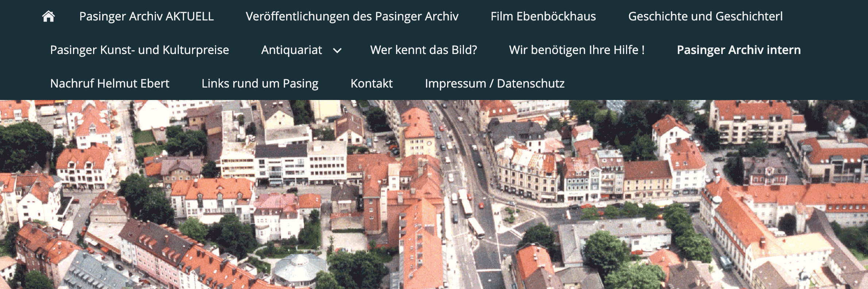
Task: Click the aerial photo of Pasing
Action: (434, 194)
